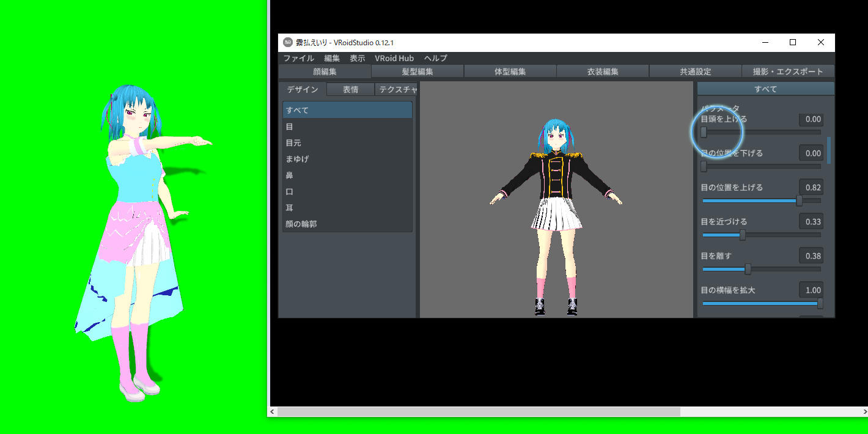The width and height of the screenshot is (868, 434).
Task: Click the 目の位置を下げる value field 0.00
Action: (x=811, y=153)
